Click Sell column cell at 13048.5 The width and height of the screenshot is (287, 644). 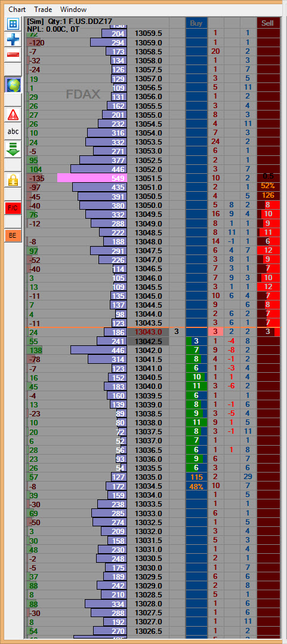click(x=268, y=232)
